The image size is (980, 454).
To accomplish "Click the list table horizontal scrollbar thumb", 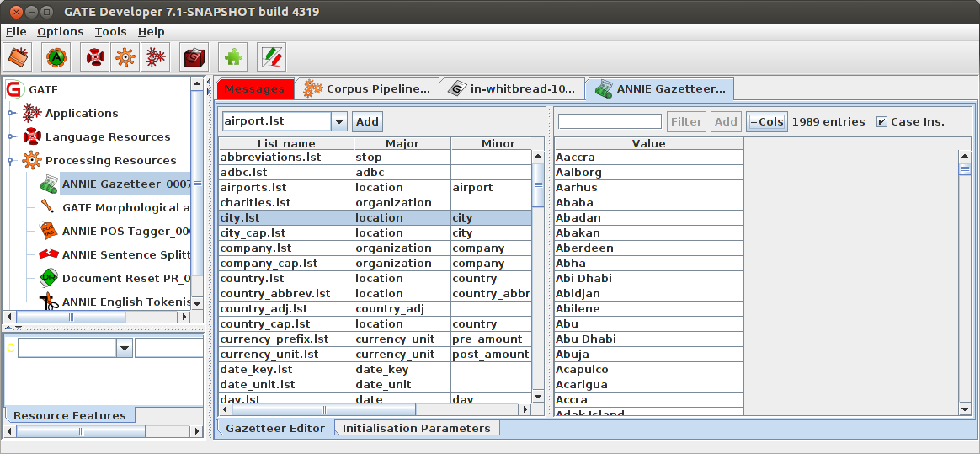I will tap(324, 410).
